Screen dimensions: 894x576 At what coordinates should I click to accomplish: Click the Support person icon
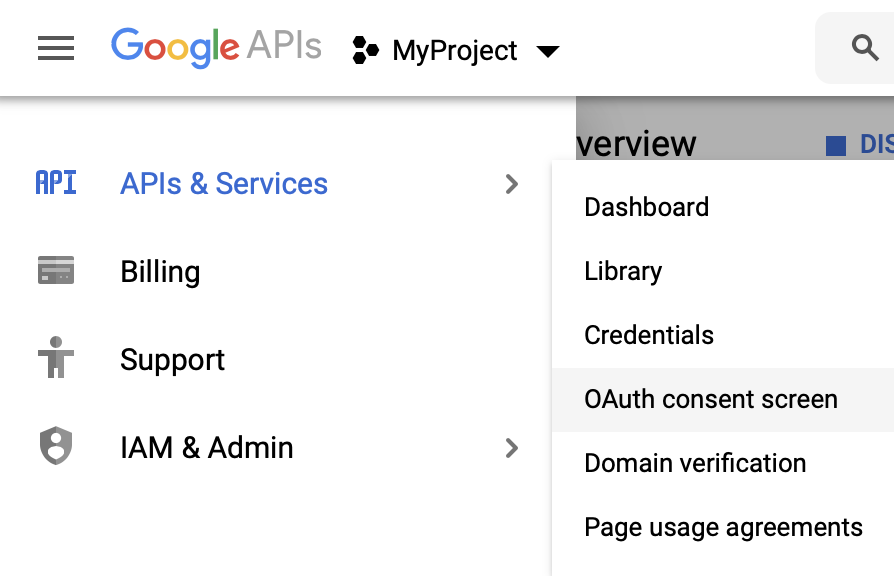[56, 358]
